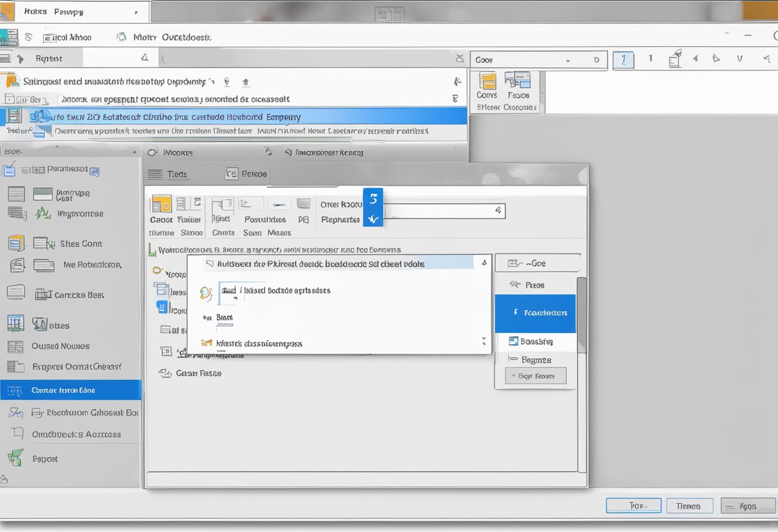The width and height of the screenshot is (778, 532).
Task: Click the paint bucket icon in top toolbar
Action: (x=674, y=59)
